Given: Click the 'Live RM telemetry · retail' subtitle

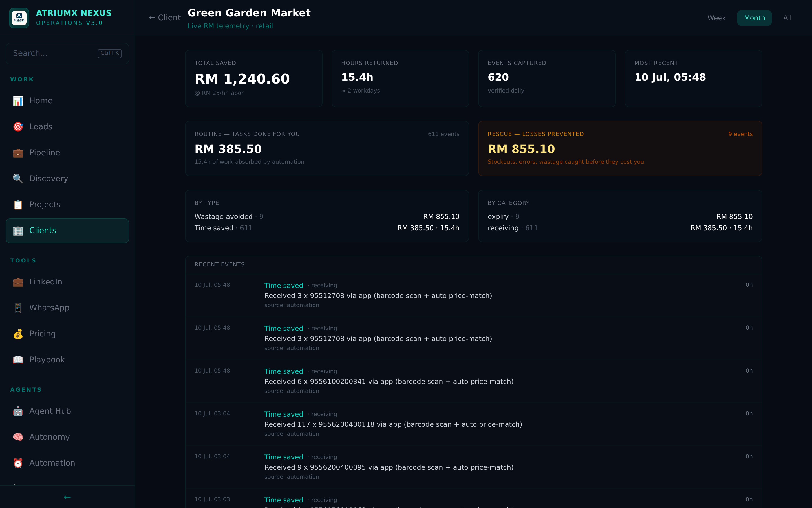Looking at the screenshot, I should (x=230, y=26).
